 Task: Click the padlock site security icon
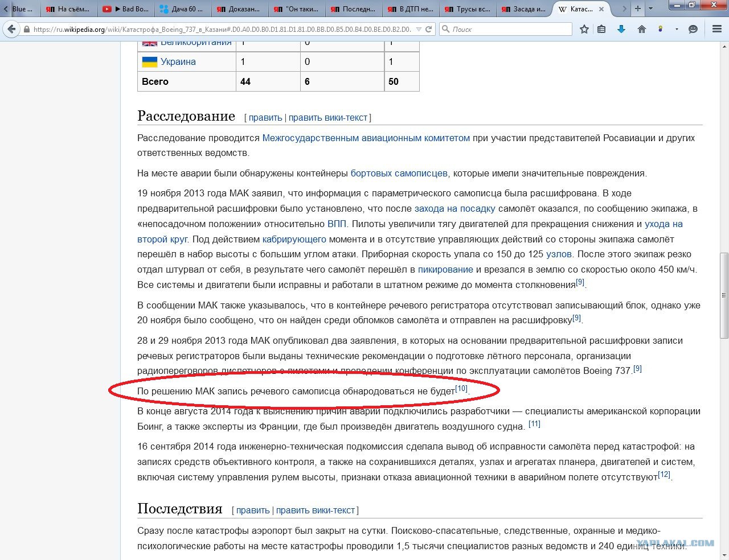27,29
